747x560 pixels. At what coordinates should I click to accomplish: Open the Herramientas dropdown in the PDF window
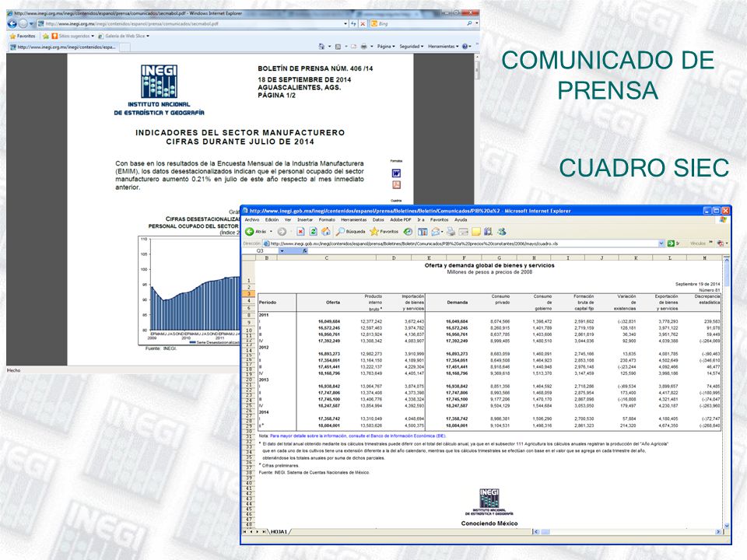(x=443, y=47)
